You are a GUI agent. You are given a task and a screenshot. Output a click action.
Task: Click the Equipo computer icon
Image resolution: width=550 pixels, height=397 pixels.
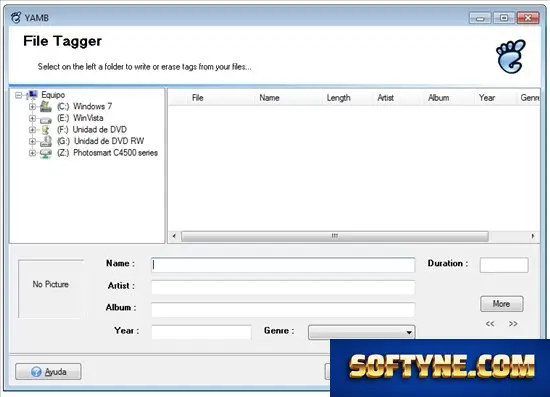point(32,95)
